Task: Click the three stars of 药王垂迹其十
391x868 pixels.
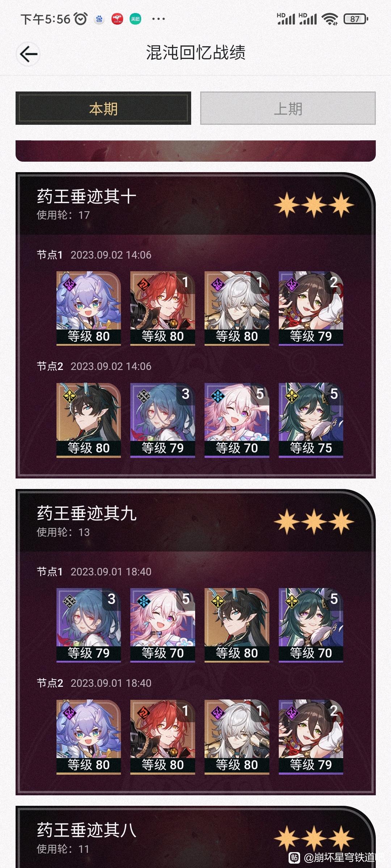Action: click(314, 205)
